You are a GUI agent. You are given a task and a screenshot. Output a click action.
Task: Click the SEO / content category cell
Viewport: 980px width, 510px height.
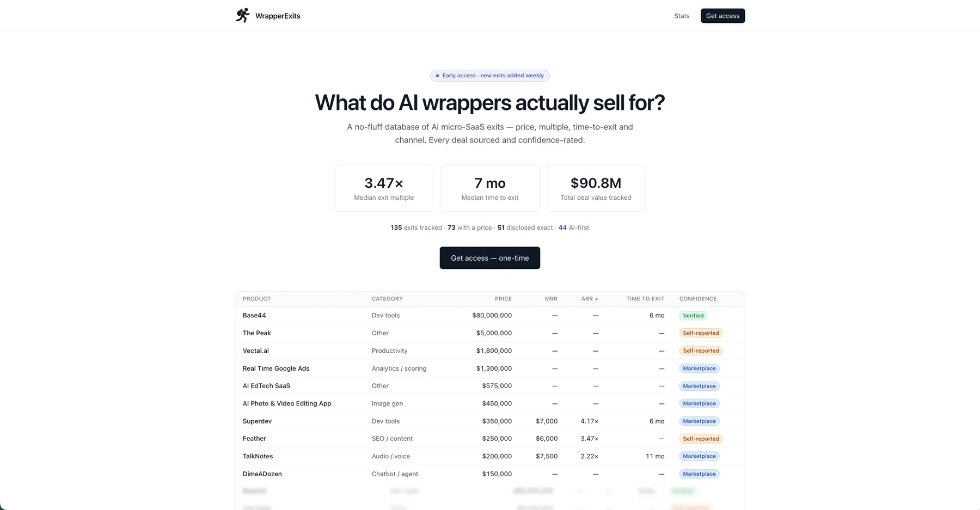pyautogui.click(x=392, y=439)
